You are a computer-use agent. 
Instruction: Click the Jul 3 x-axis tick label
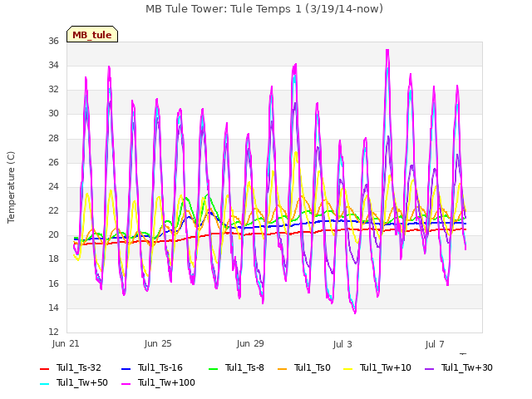(342, 344)
